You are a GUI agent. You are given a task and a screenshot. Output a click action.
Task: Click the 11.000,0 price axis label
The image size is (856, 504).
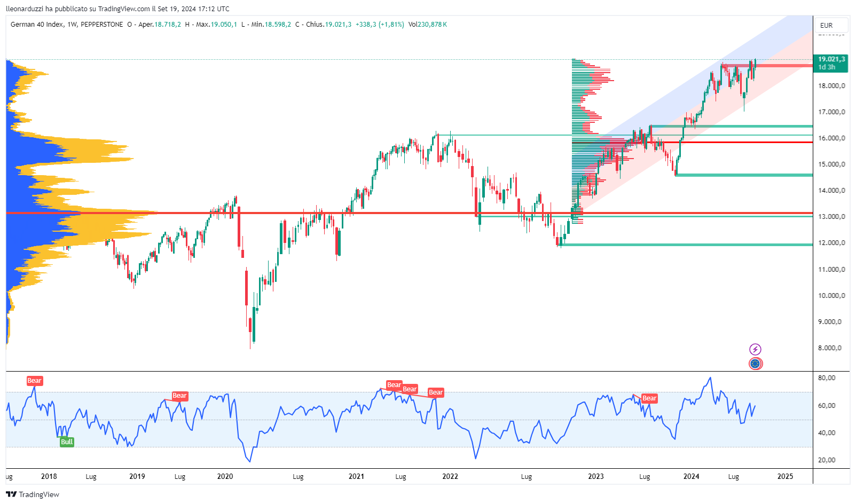pyautogui.click(x=832, y=270)
